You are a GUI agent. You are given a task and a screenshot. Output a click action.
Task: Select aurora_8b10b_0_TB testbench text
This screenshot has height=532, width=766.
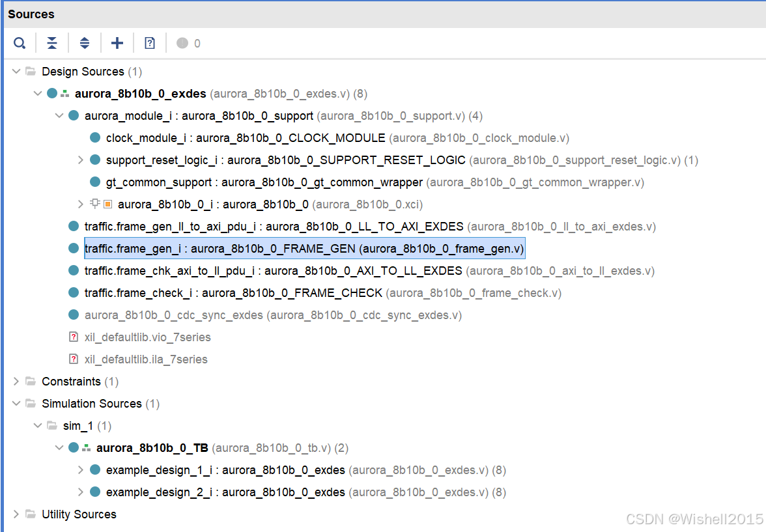(x=152, y=447)
